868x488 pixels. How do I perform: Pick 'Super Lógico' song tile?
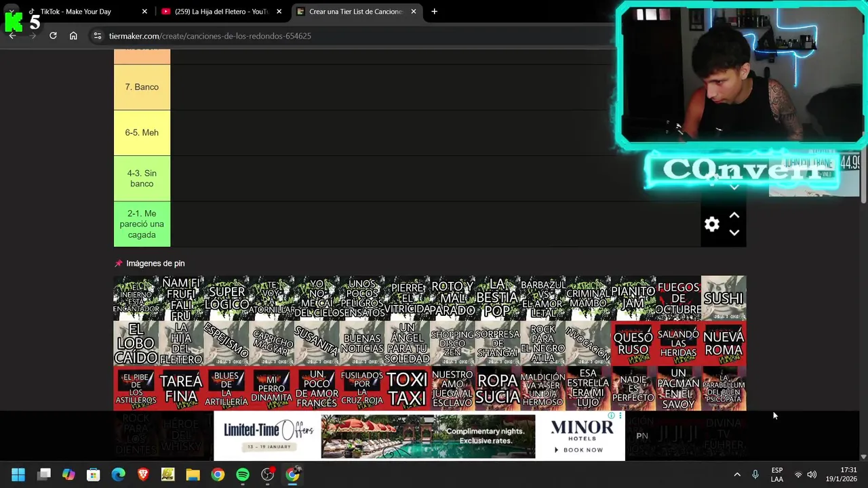(x=226, y=298)
